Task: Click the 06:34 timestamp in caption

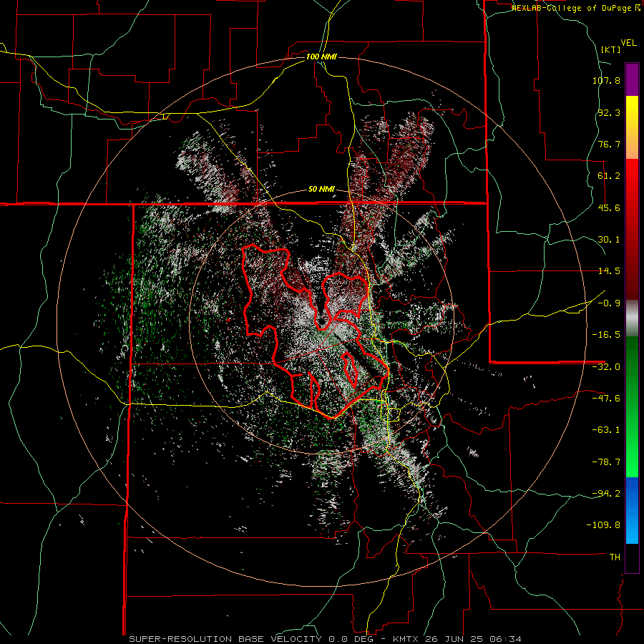Action: tap(507, 639)
